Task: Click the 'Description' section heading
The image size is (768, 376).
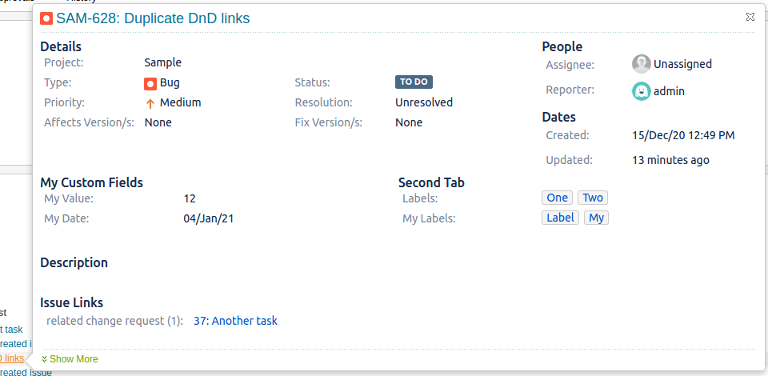Action: [x=74, y=263]
